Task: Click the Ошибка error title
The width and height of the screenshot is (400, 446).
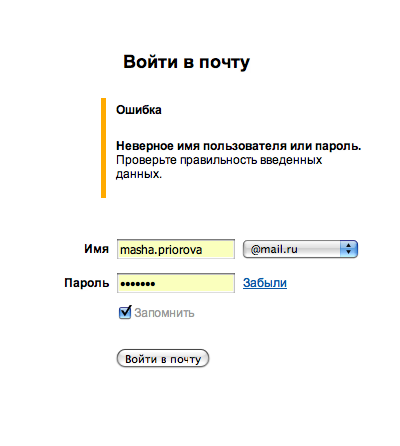Action: click(x=139, y=110)
